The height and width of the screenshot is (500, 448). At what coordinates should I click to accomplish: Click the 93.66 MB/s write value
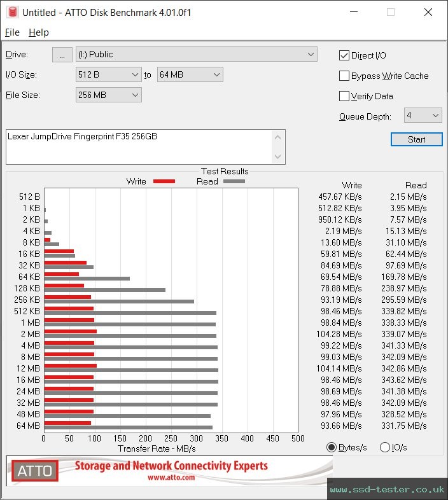(341, 426)
